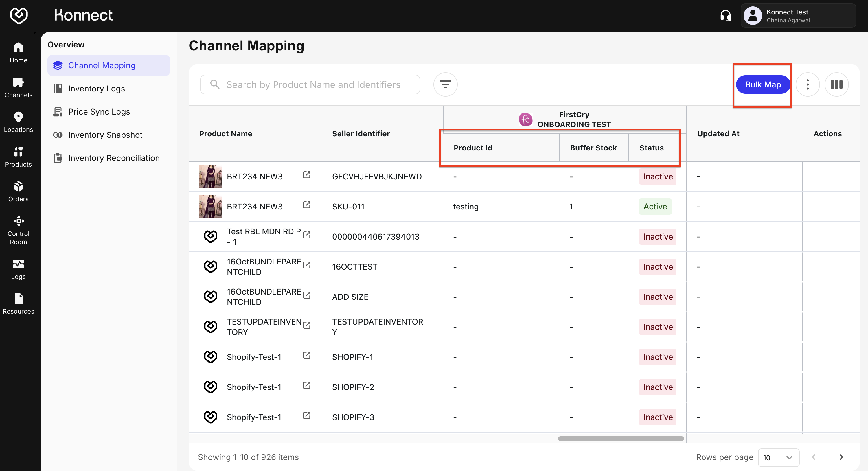Open Inventory Logs menu item
This screenshot has width=868, height=471.
click(108, 89)
